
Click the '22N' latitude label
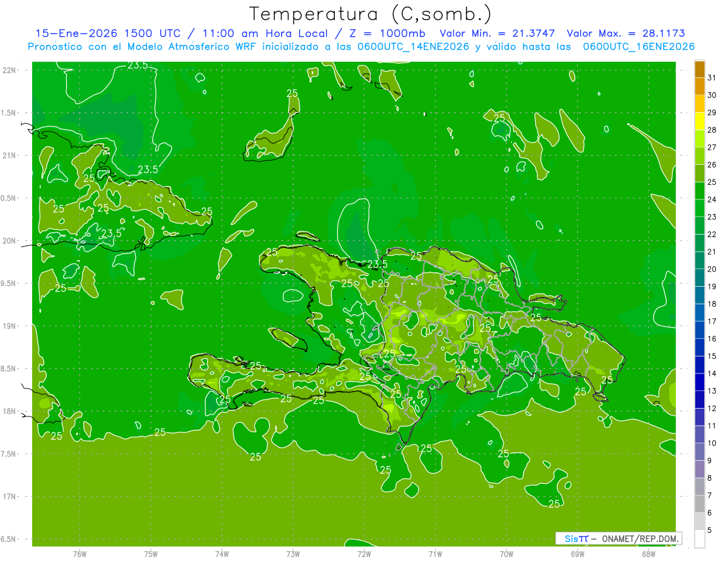coord(10,70)
